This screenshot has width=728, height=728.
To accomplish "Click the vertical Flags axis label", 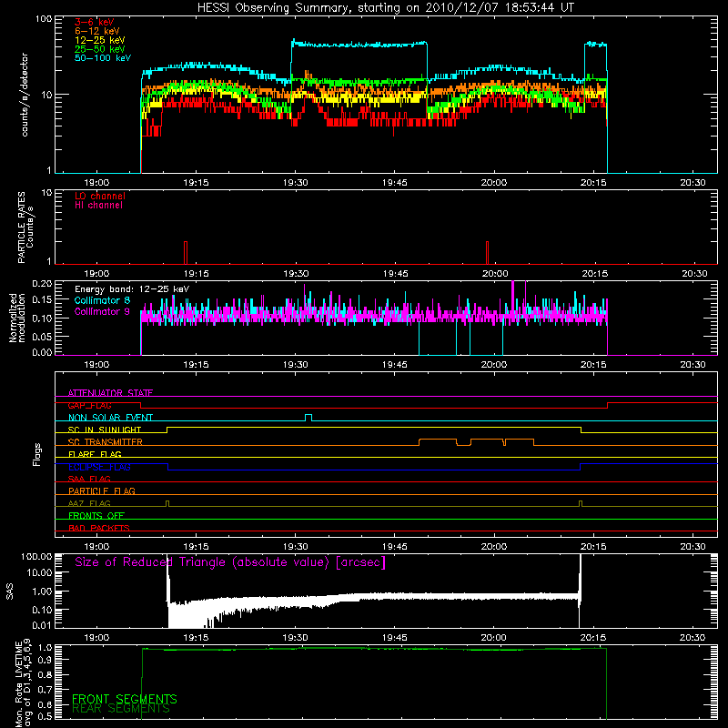I will [x=36, y=454].
